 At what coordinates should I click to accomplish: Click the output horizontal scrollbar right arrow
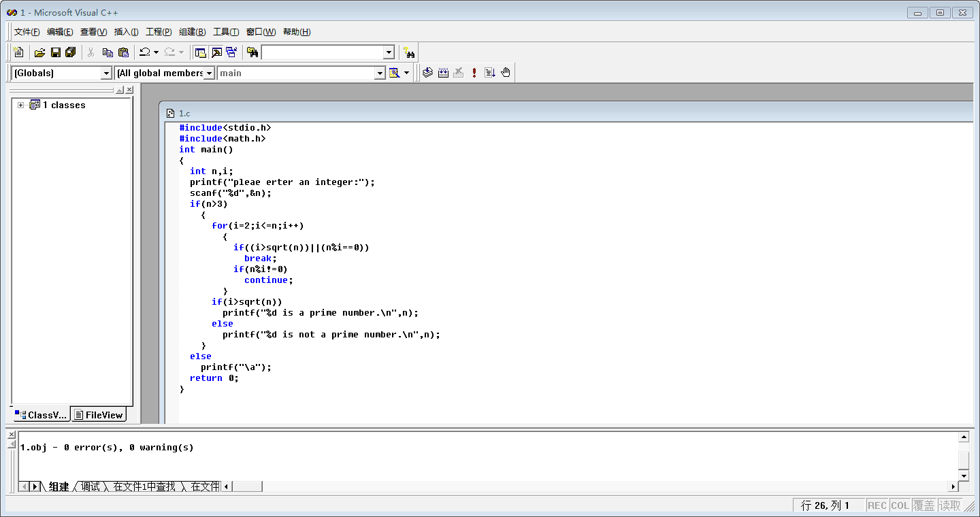(953, 486)
